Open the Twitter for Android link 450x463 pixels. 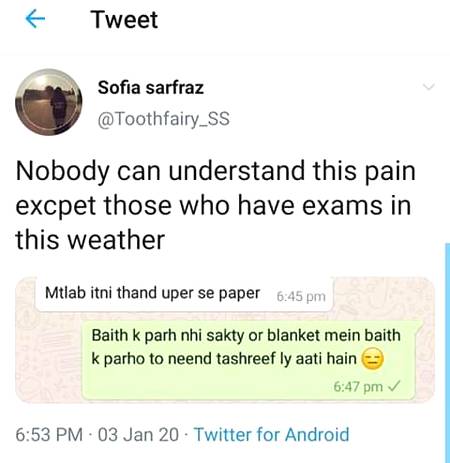pos(271,435)
